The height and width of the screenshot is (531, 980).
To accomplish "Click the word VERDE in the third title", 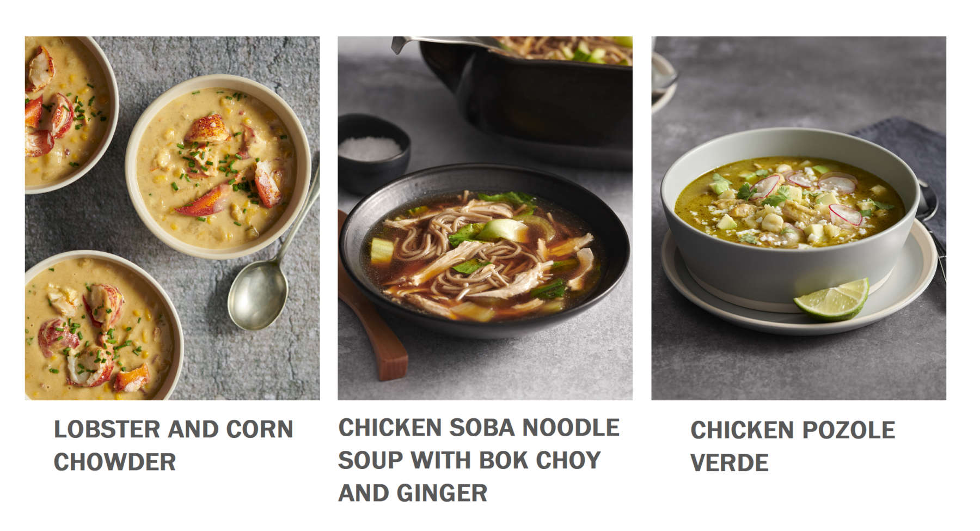I will pyautogui.click(x=730, y=463).
